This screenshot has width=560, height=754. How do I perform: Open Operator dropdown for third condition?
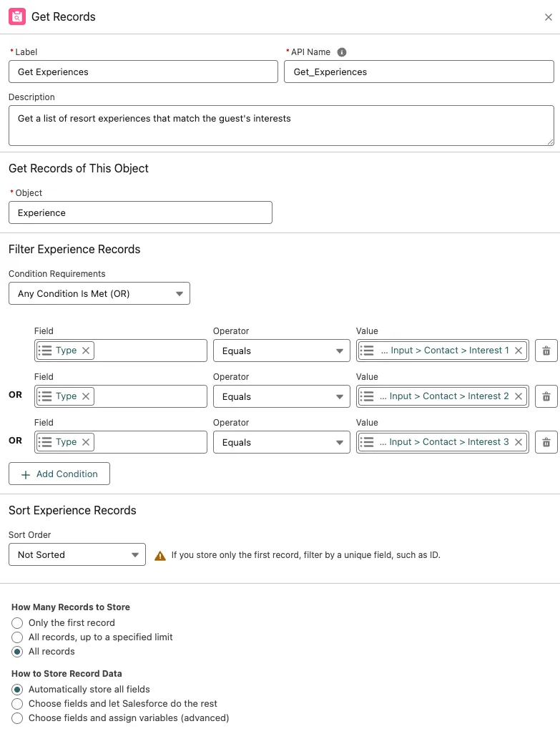point(282,442)
